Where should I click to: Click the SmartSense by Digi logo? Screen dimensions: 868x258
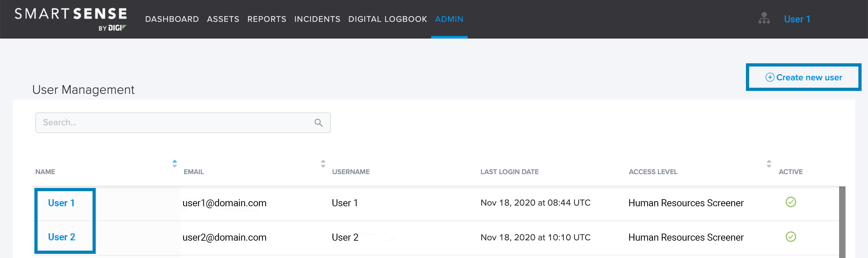pyautogui.click(x=71, y=19)
